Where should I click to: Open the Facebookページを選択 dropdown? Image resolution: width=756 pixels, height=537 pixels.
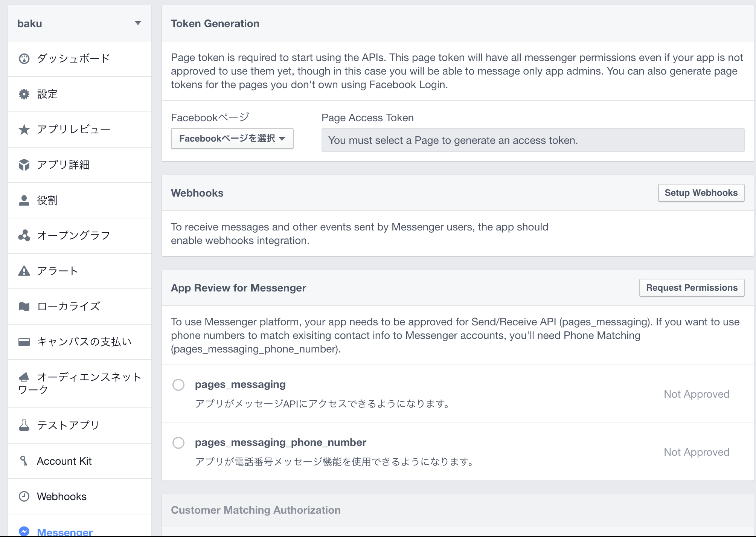tap(232, 139)
